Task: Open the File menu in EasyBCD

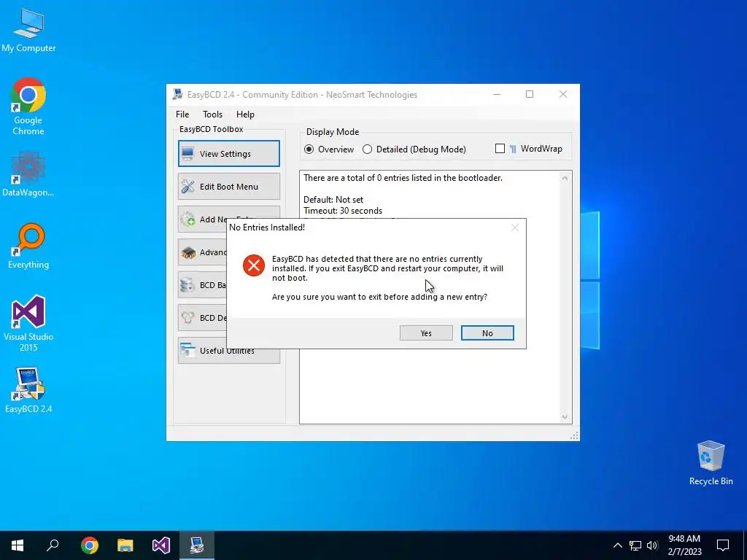Action: 182,114
